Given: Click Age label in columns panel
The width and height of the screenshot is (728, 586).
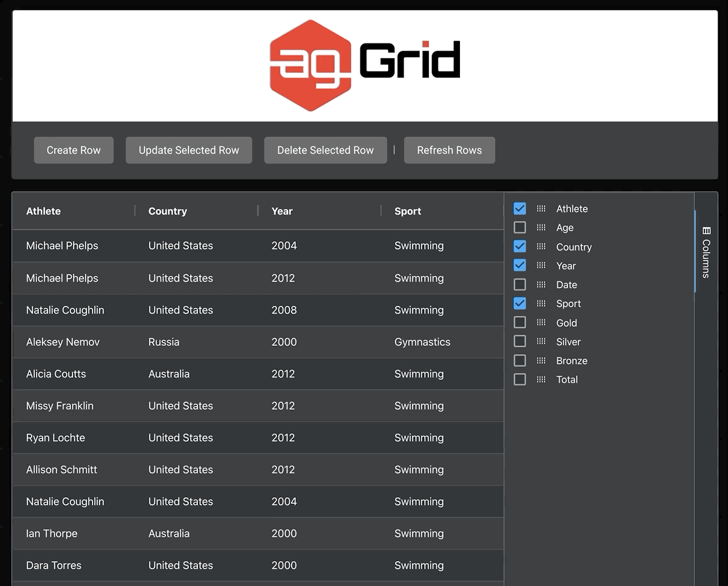Looking at the screenshot, I should 565,228.
